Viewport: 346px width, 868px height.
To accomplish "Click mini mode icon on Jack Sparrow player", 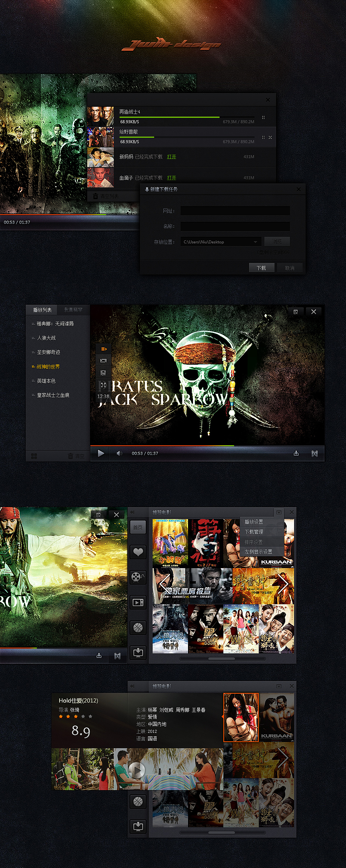I will click(98, 515).
